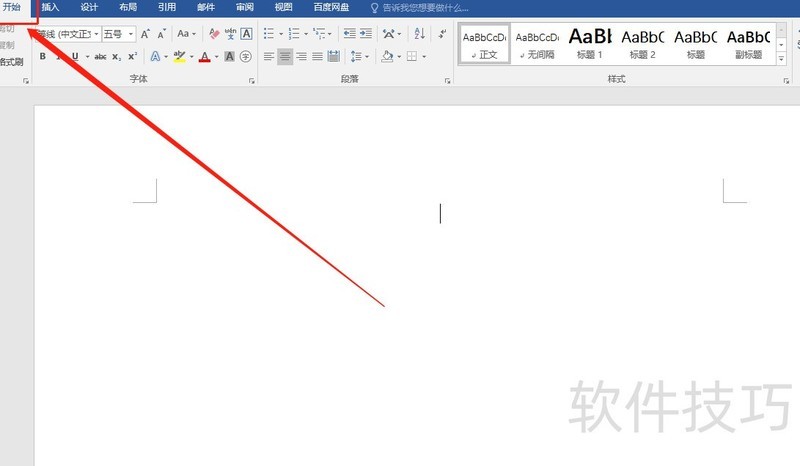The height and width of the screenshot is (466, 800).
Task: Expand underline style dropdown arrow
Action: point(87,56)
